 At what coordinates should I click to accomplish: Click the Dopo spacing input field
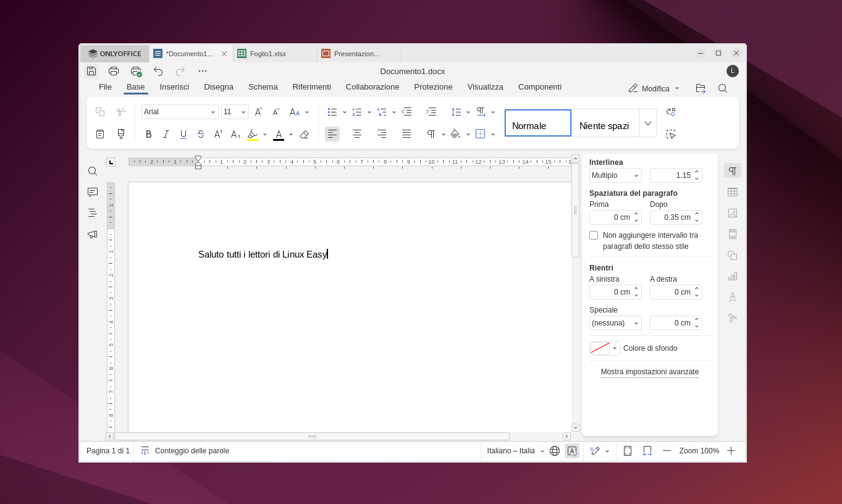(x=671, y=217)
